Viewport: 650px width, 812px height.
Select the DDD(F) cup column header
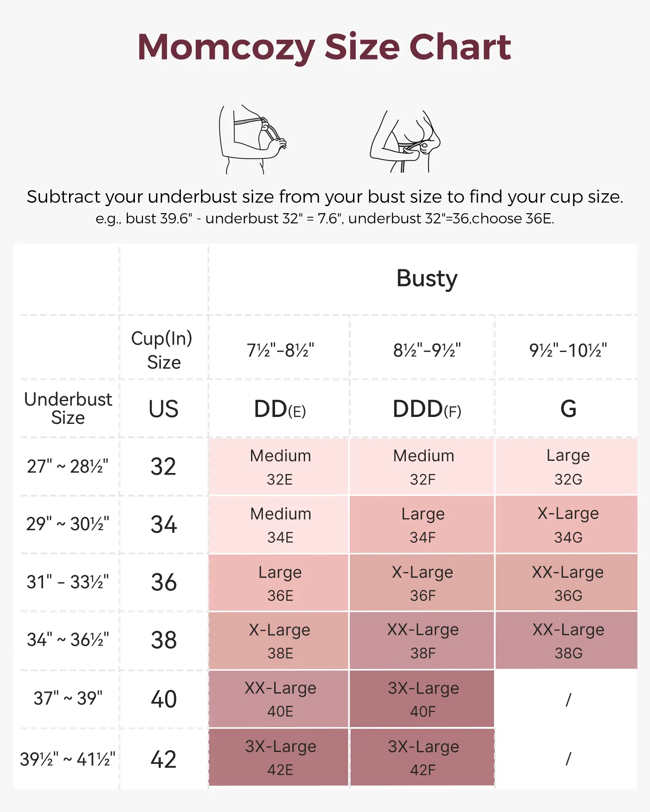coord(427,409)
